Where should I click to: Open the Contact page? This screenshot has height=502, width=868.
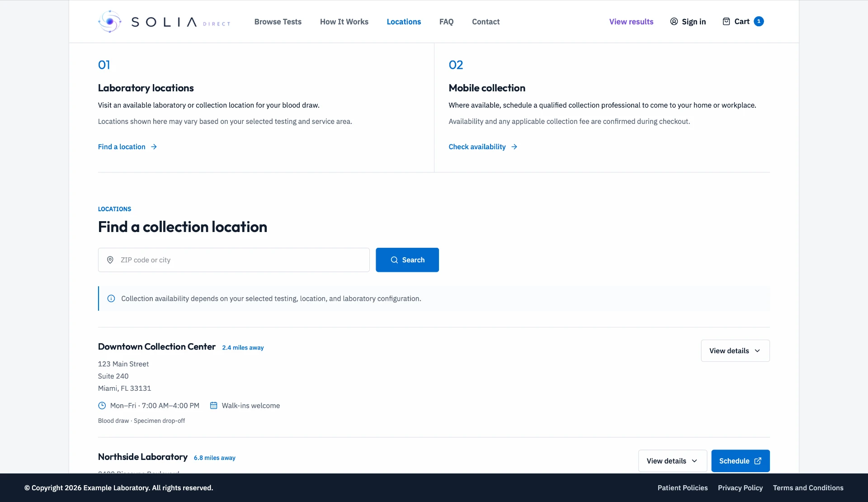pyautogui.click(x=486, y=22)
